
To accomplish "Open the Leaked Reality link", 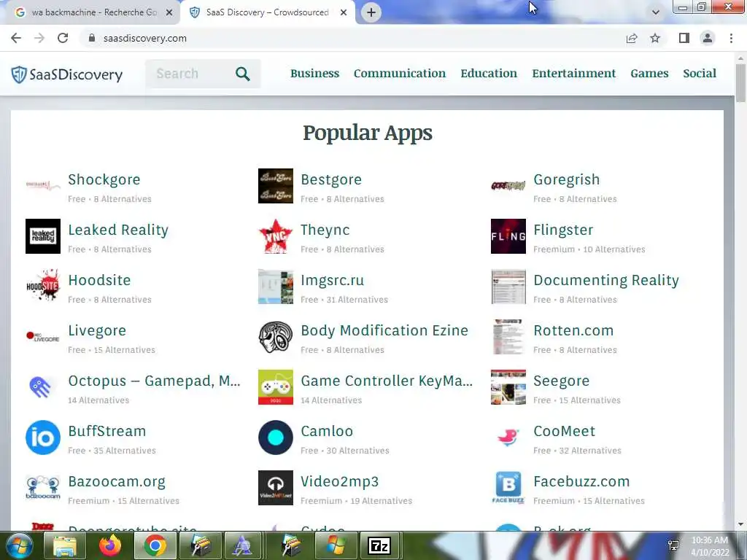I will [118, 230].
